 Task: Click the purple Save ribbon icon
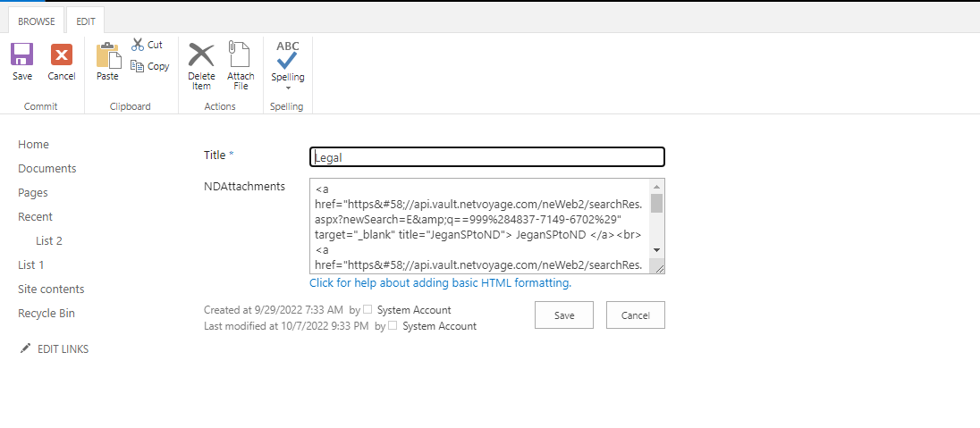21,55
